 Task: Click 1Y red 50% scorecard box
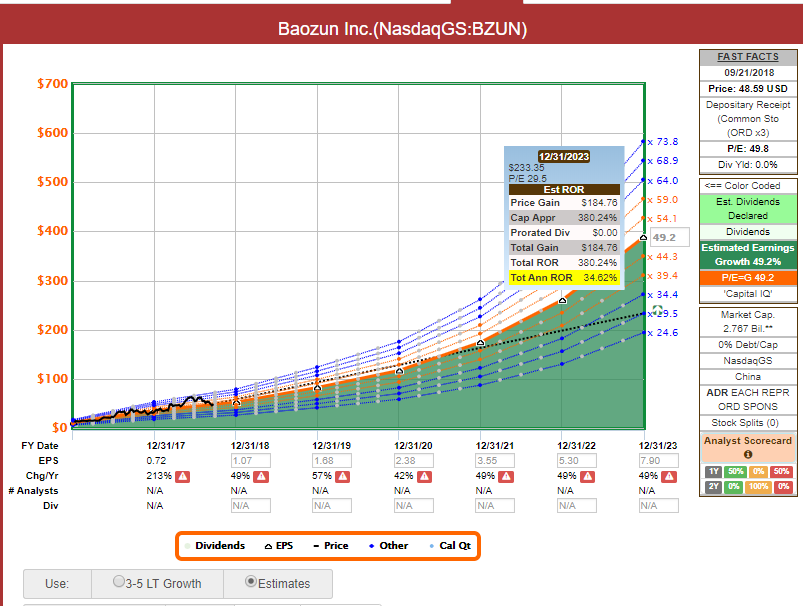click(x=781, y=471)
